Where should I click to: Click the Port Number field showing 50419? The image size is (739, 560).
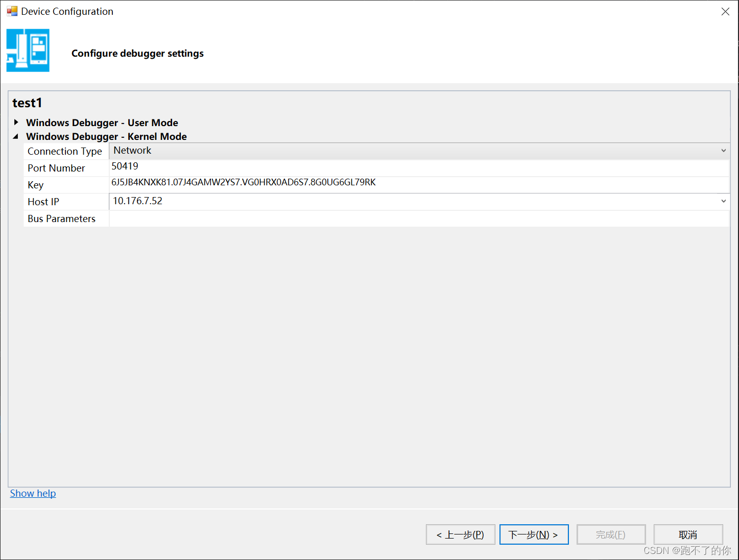coord(419,168)
